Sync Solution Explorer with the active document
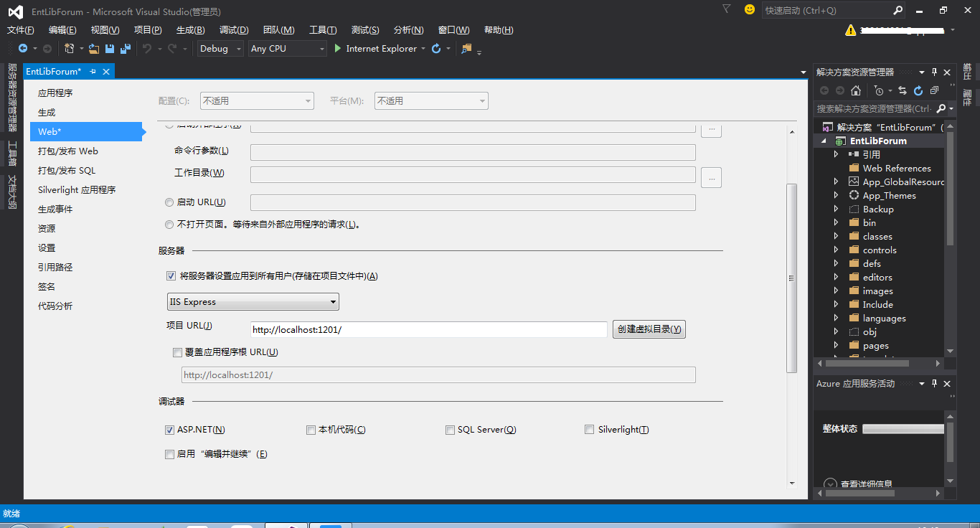This screenshot has height=528, width=980. pos(903,90)
